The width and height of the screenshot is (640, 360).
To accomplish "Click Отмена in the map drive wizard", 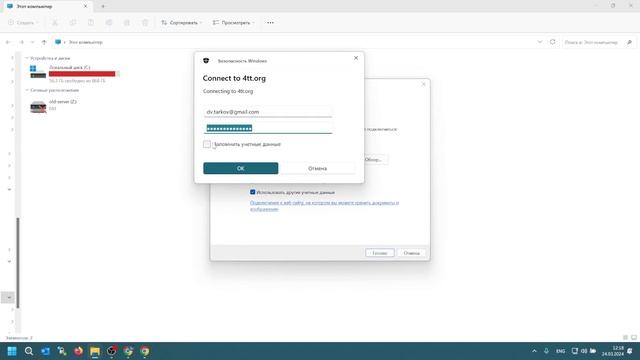I will pos(411,253).
